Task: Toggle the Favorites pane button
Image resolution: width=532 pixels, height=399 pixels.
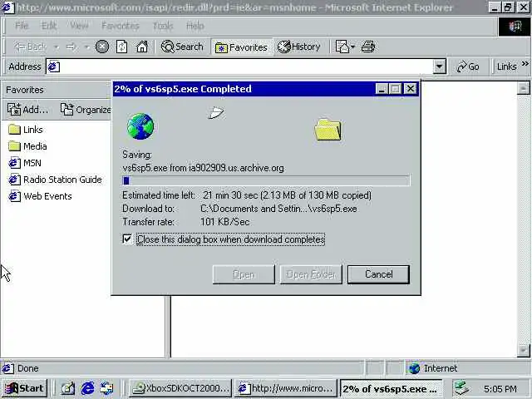Action: coord(241,47)
